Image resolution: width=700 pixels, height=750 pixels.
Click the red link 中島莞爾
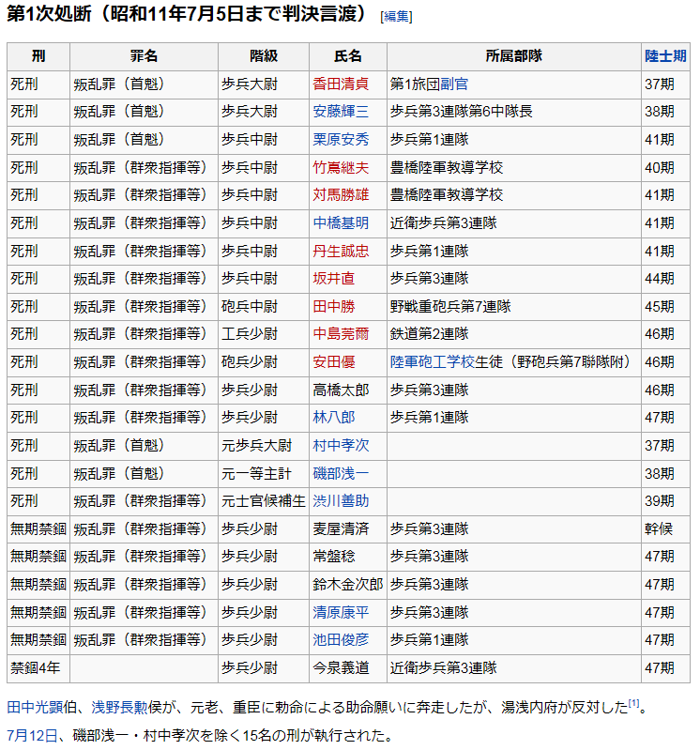(x=341, y=334)
